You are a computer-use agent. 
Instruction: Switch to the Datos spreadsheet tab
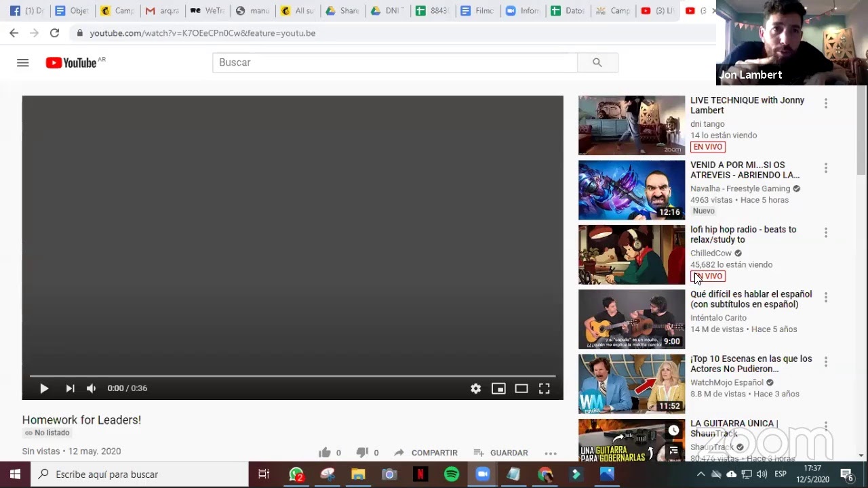[x=567, y=11]
